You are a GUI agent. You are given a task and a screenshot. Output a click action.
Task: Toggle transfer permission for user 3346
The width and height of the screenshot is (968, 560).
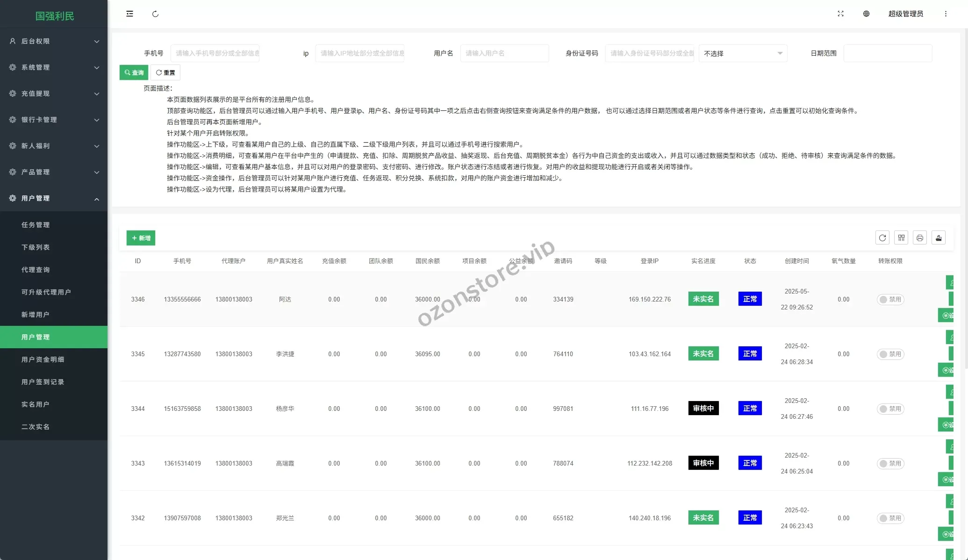890,300
